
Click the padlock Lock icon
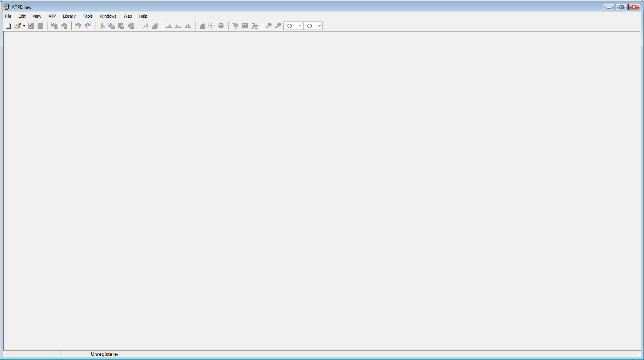tap(221, 26)
